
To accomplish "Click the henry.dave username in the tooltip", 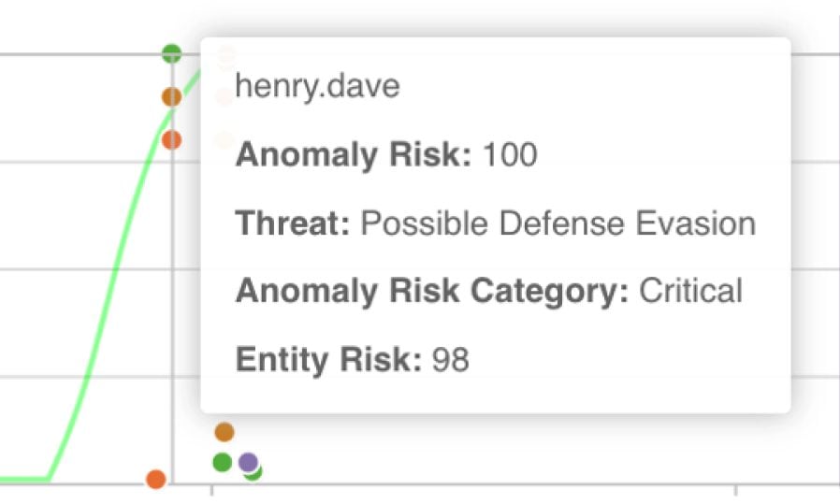I will coord(318,86).
